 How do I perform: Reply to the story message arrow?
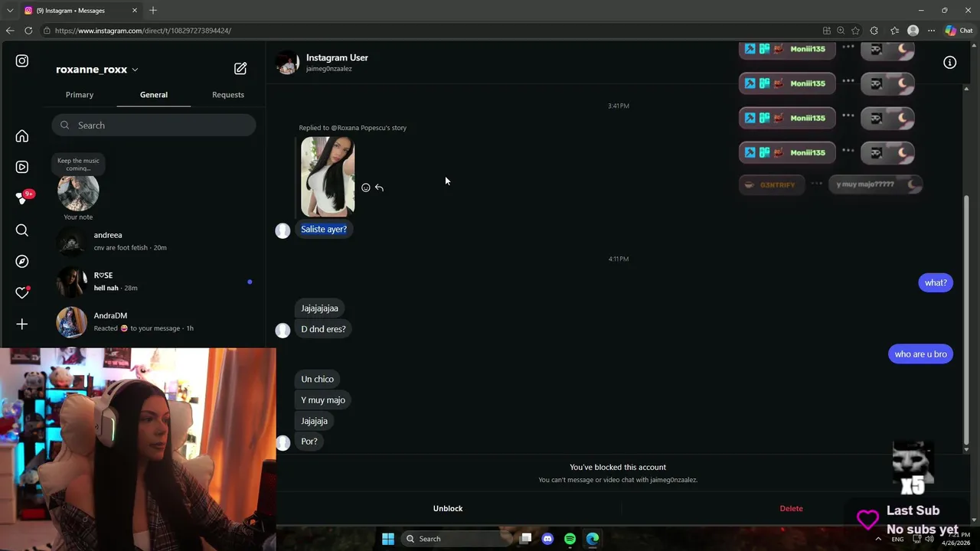pos(379,187)
